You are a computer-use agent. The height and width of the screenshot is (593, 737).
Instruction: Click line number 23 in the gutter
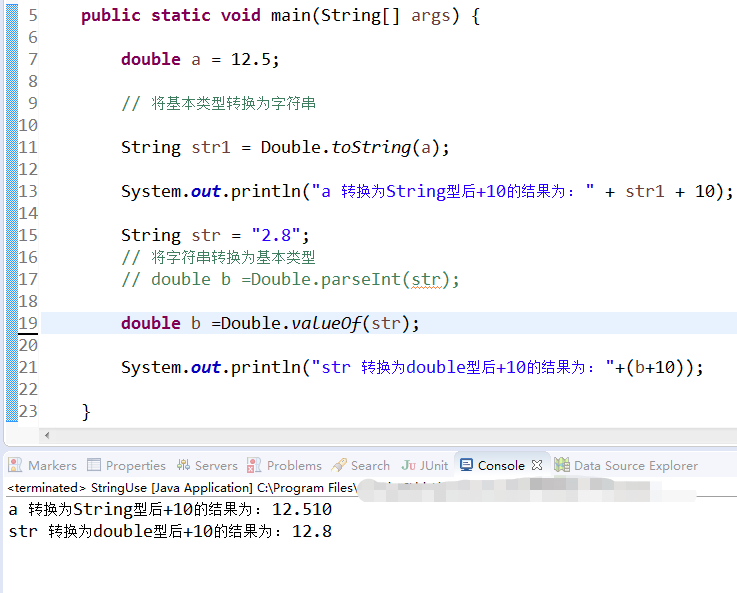click(28, 411)
